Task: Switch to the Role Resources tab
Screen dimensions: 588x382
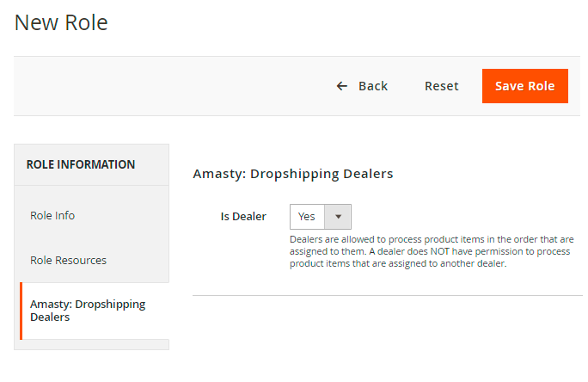Action: pyautogui.click(x=68, y=260)
